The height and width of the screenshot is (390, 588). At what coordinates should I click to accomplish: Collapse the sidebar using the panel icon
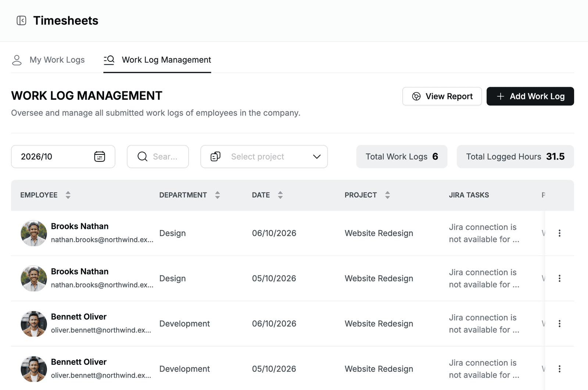[x=21, y=21]
